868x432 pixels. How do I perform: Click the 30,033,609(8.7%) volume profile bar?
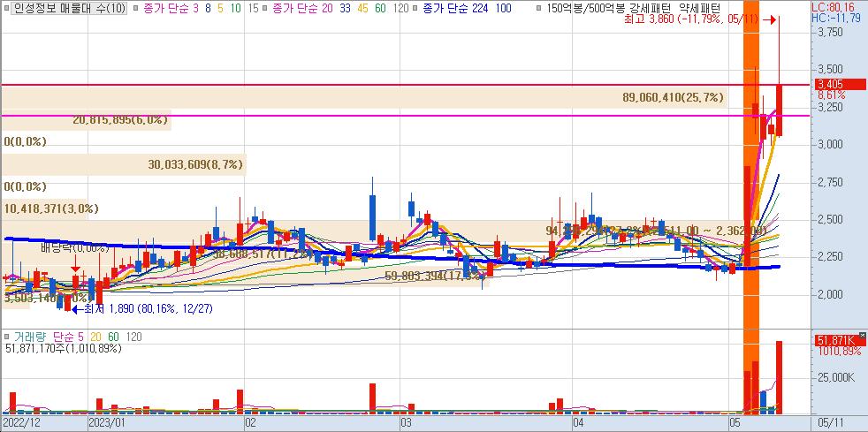[123, 164]
